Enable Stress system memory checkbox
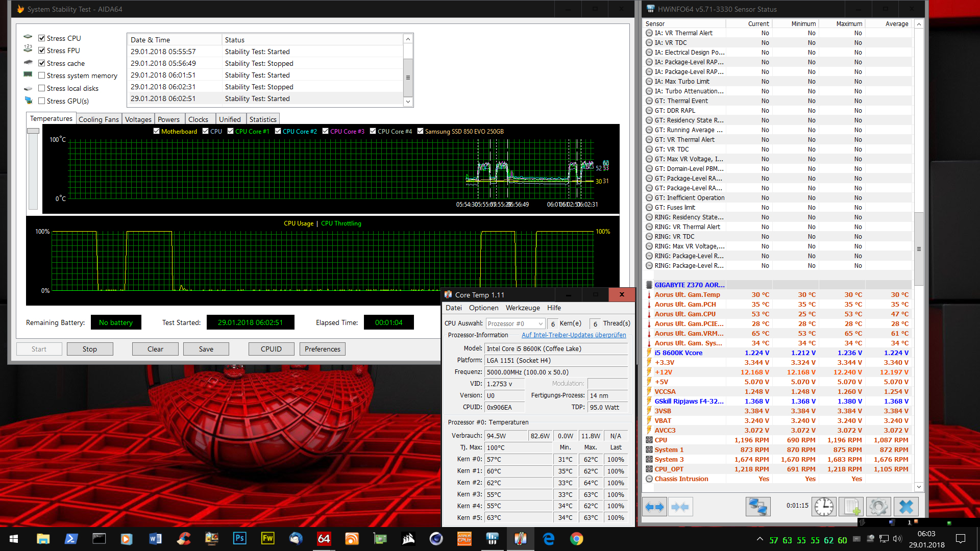980x551 pixels. pyautogui.click(x=42, y=76)
